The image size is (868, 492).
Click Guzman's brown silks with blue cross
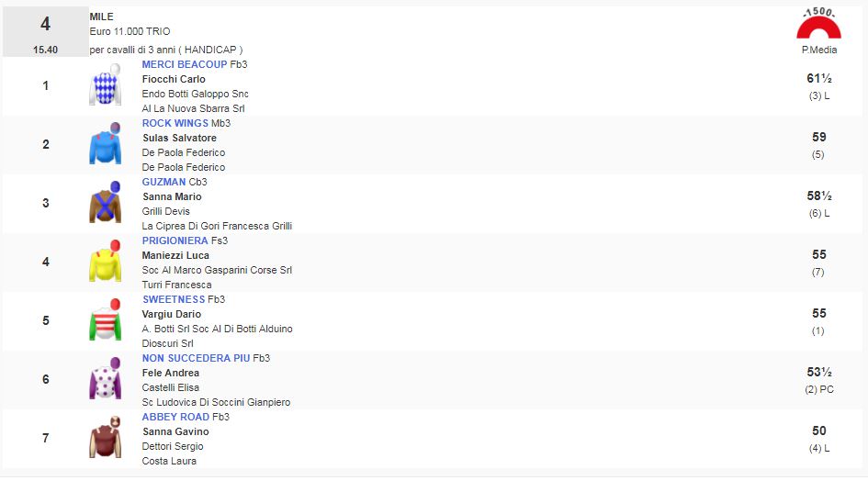click(x=105, y=203)
